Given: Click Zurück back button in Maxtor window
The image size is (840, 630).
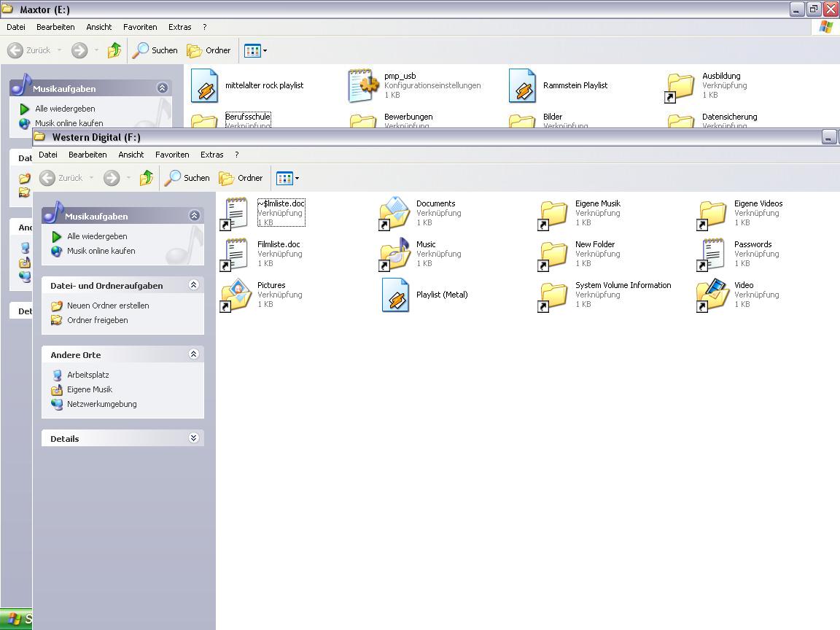Looking at the screenshot, I should 29,50.
